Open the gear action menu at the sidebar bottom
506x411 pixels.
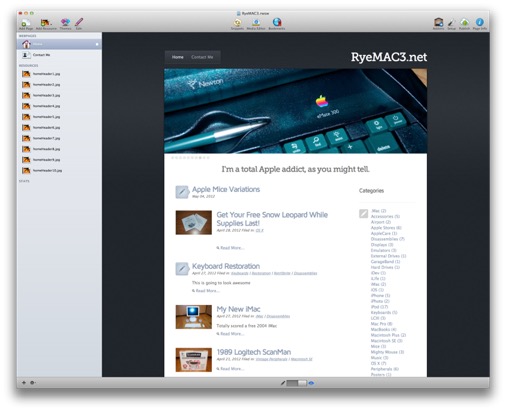tap(33, 382)
